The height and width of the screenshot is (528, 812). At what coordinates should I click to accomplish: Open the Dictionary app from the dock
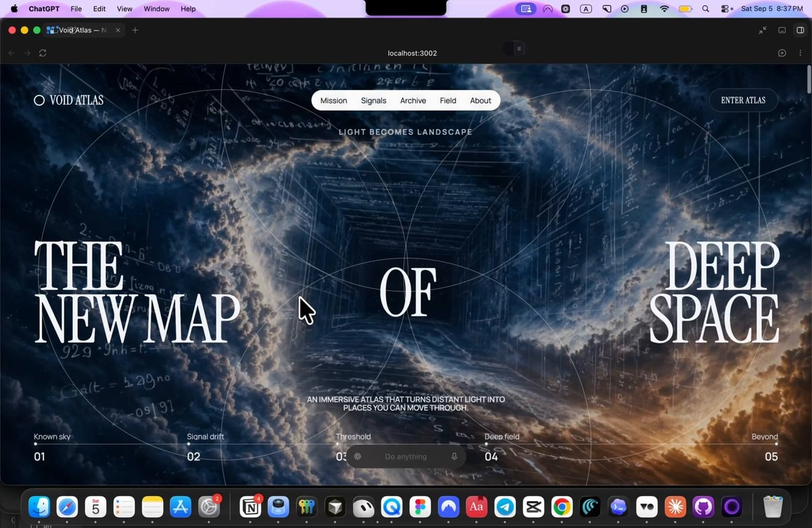click(476, 506)
